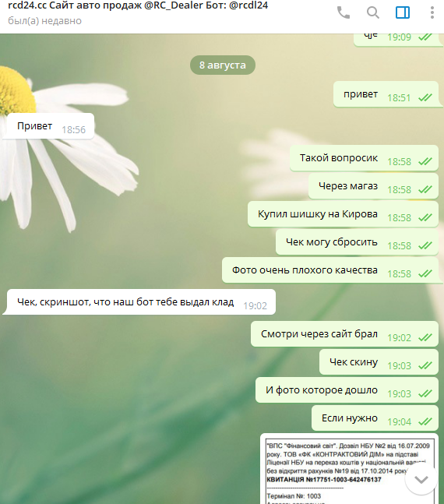Viewport: 444px width, 504px height.
Task: Start a voice call with phone icon
Action: click(x=343, y=13)
